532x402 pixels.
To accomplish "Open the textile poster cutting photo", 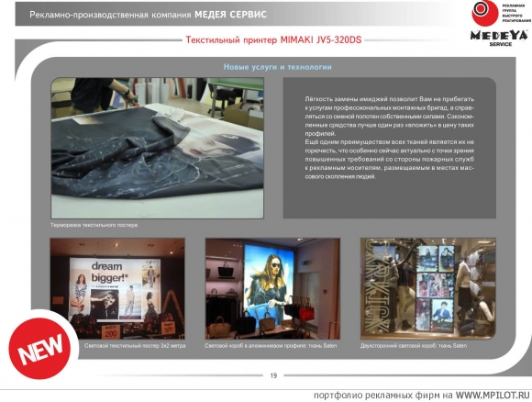I will (x=157, y=148).
